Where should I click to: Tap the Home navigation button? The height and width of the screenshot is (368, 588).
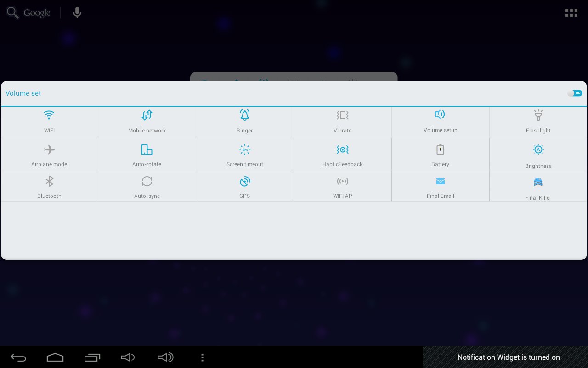pyautogui.click(x=55, y=357)
